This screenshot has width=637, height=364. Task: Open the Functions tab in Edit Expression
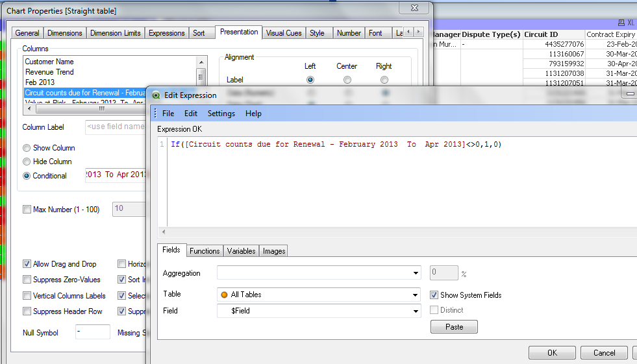click(x=205, y=251)
